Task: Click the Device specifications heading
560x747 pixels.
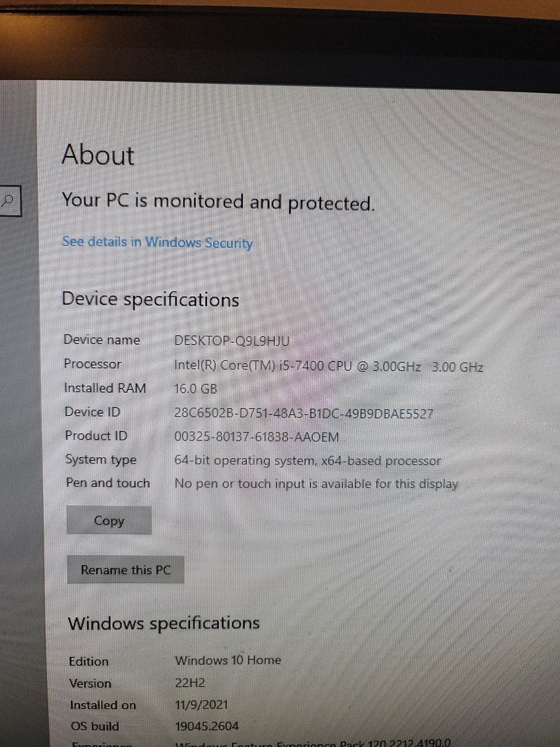Action: click(150, 299)
